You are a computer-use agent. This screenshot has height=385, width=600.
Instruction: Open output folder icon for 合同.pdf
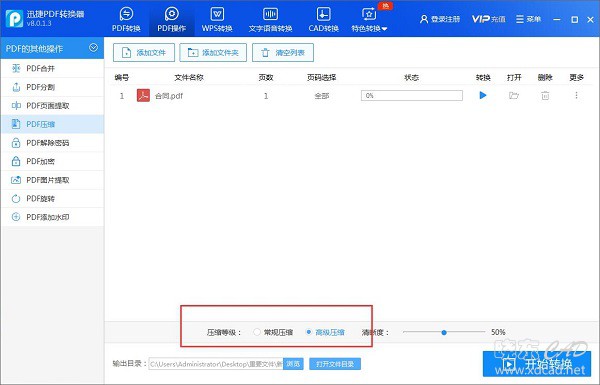[x=514, y=95]
